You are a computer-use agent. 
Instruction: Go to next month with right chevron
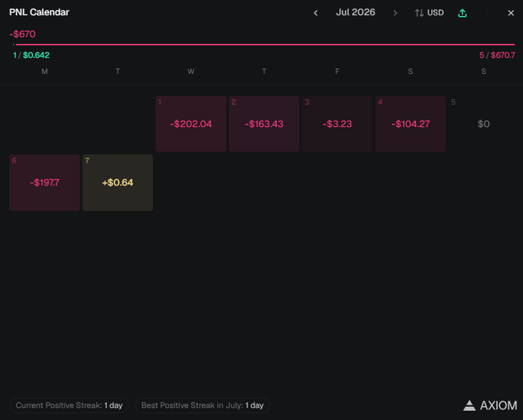pyautogui.click(x=395, y=13)
